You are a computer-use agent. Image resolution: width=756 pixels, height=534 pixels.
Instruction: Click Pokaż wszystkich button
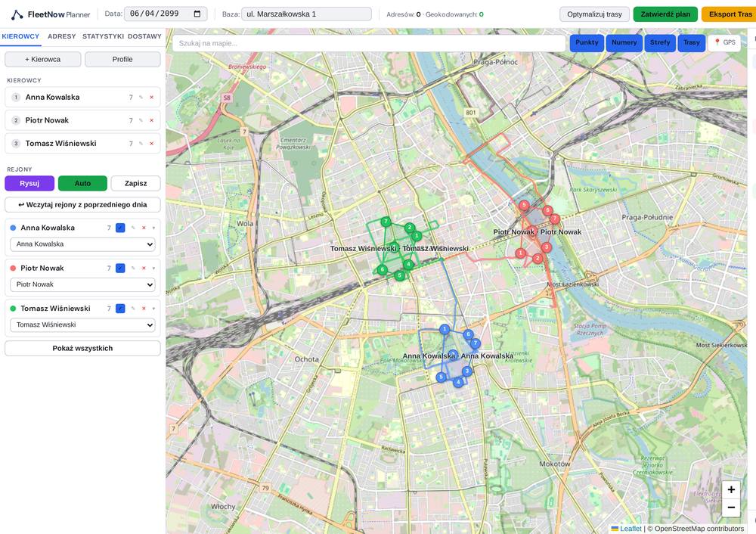pyautogui.click(x=82, y=348)
